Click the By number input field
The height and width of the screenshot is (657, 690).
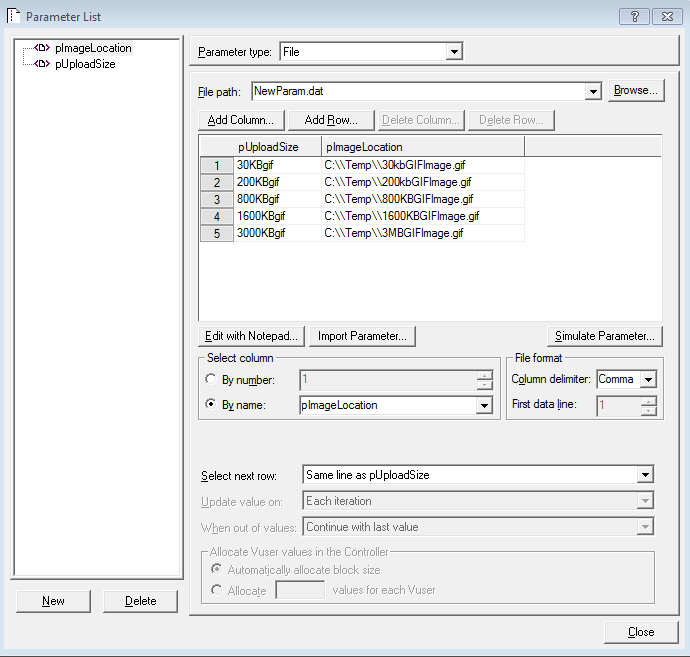(388, 380)
